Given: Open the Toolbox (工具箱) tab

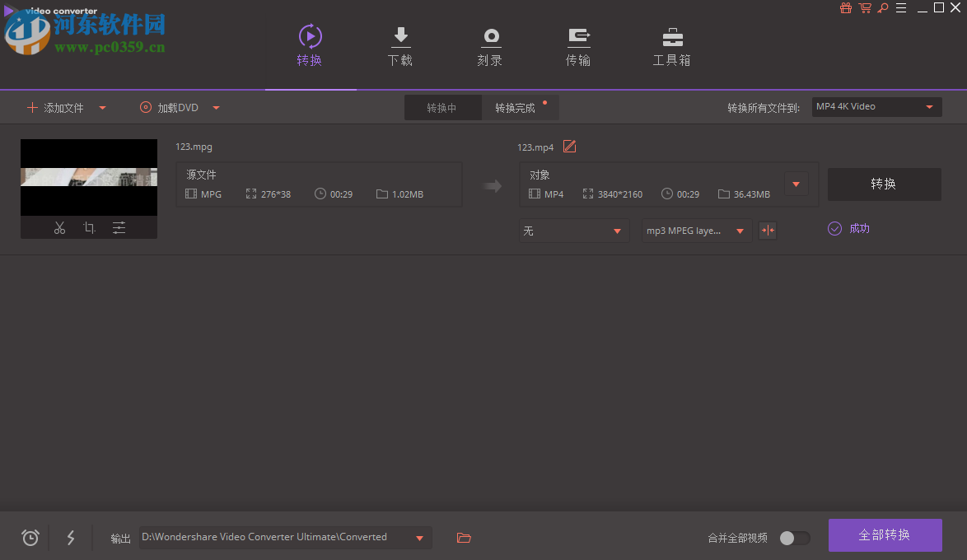Looking at the screenshot, I should pyautogui.click(x=671, y=47).
